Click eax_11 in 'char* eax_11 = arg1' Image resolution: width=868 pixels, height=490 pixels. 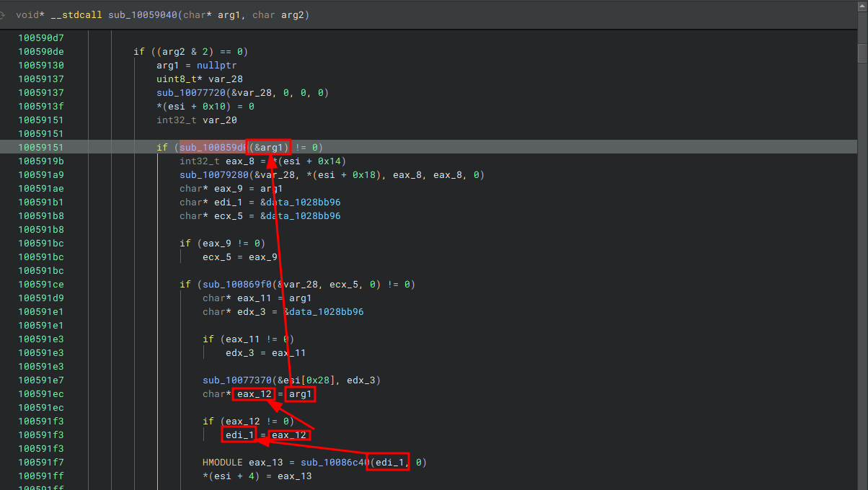point(254,298)
